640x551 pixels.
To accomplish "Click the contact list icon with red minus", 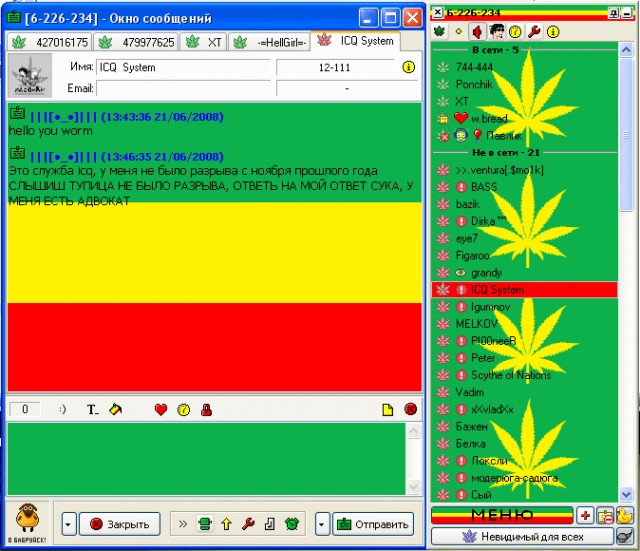I will tap(605, 515).
